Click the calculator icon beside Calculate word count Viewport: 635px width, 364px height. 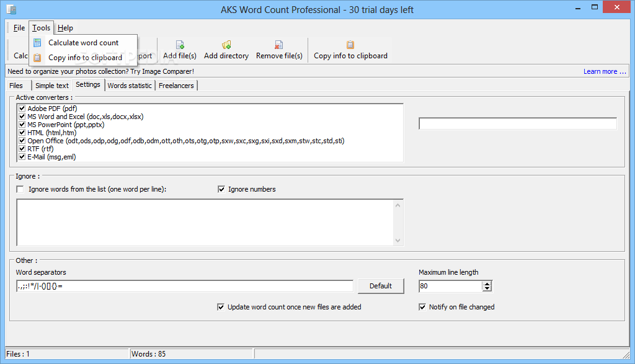point(37,43)
